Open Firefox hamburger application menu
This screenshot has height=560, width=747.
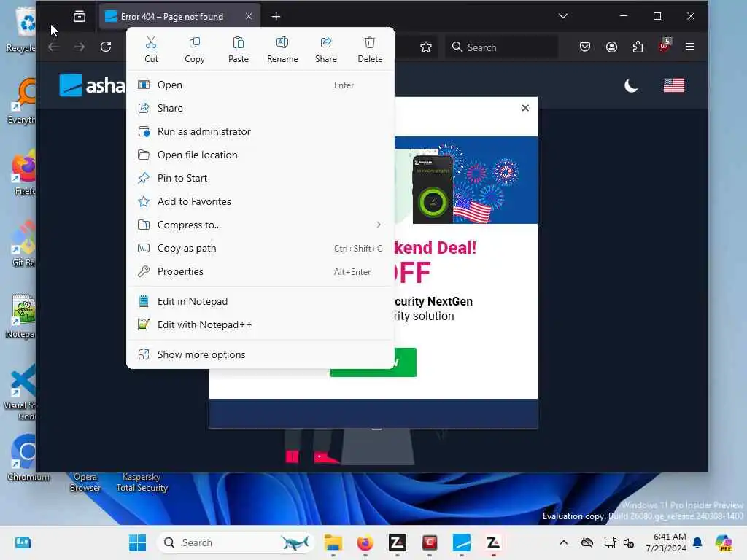pos(690,47)
